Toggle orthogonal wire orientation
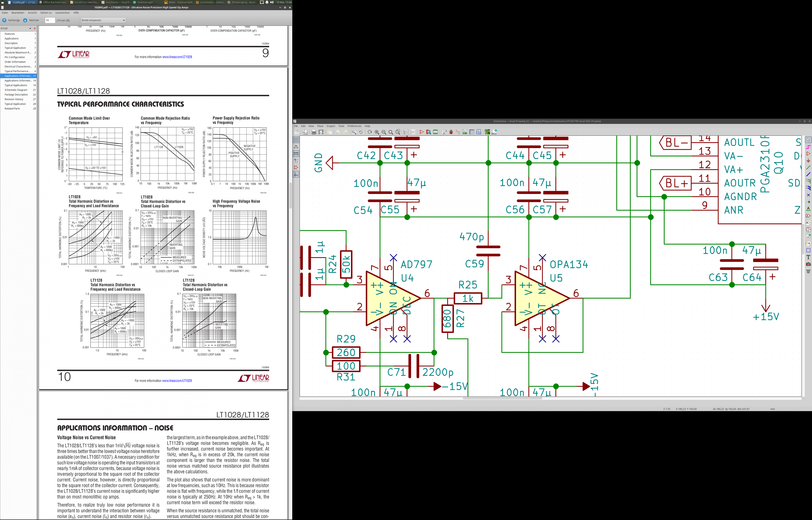812x520 pixels. point(296,174)
